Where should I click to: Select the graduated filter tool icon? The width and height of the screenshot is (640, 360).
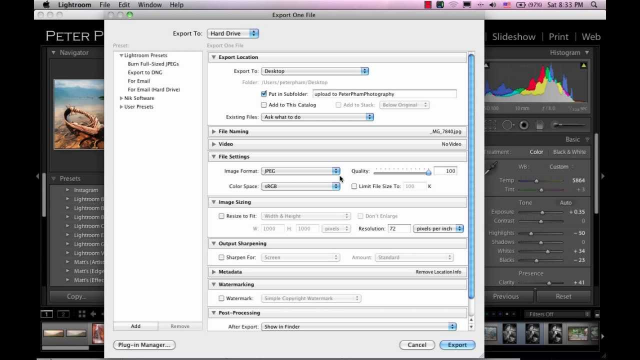[540, 125]
